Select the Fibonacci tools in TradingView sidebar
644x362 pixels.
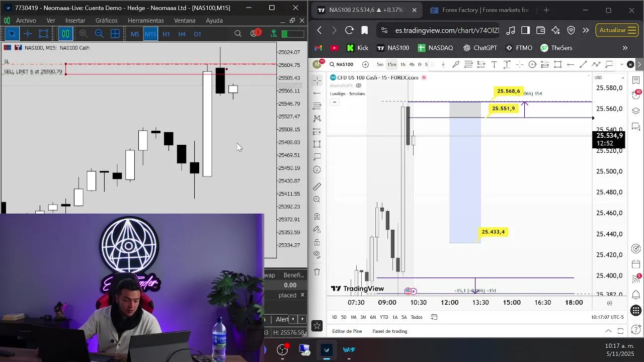[316, 106]
